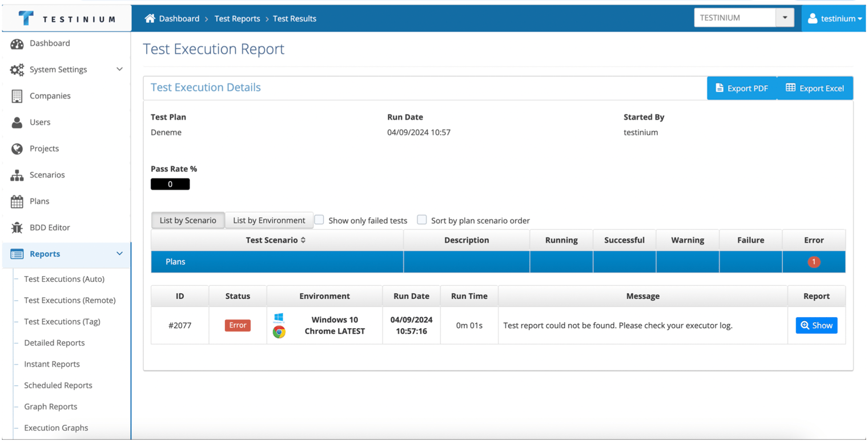Click the Successful column header

click(x=624, y=240)
